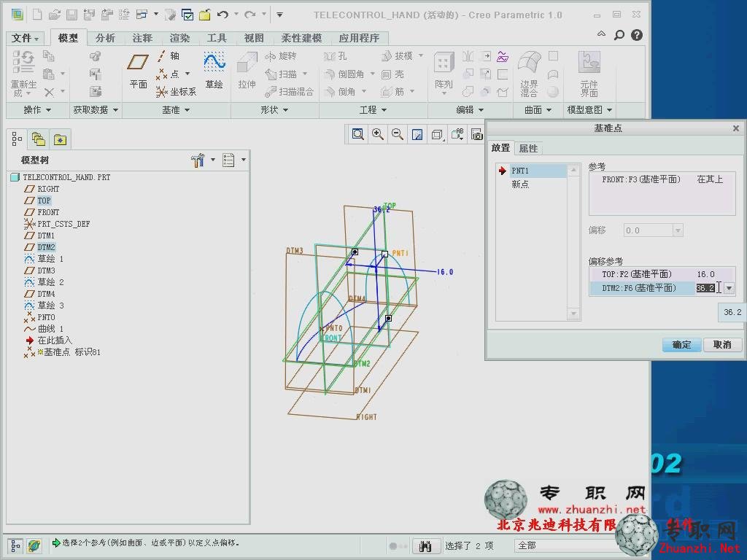This screenshot has height=560, width=747.
Task: Select the Shell (壳) tool
Action: coord(393,74)
